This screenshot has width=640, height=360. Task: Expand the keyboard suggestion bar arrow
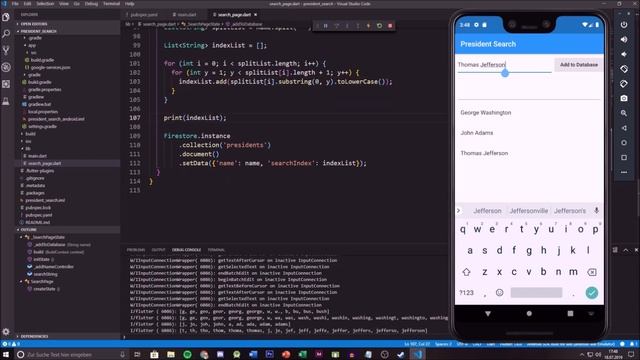tap(459, 211)
